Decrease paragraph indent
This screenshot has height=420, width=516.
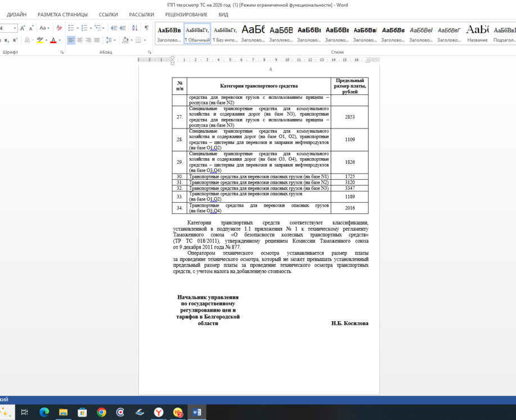pos(114,28)
